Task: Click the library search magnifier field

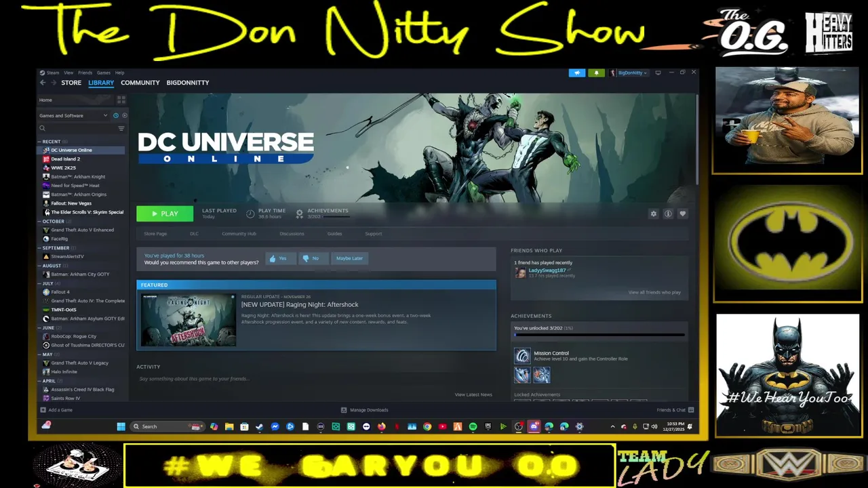Action: click(x=77, y=128)
